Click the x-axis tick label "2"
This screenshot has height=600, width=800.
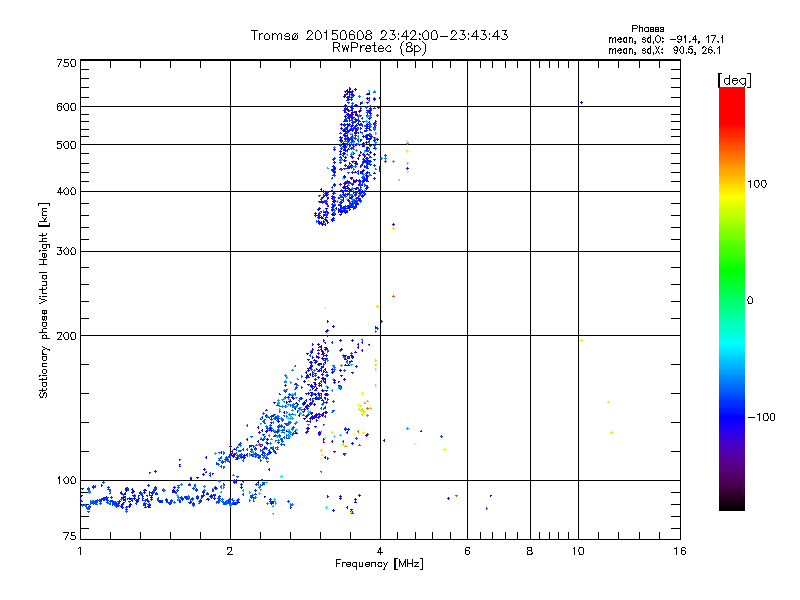coord(230,551)
